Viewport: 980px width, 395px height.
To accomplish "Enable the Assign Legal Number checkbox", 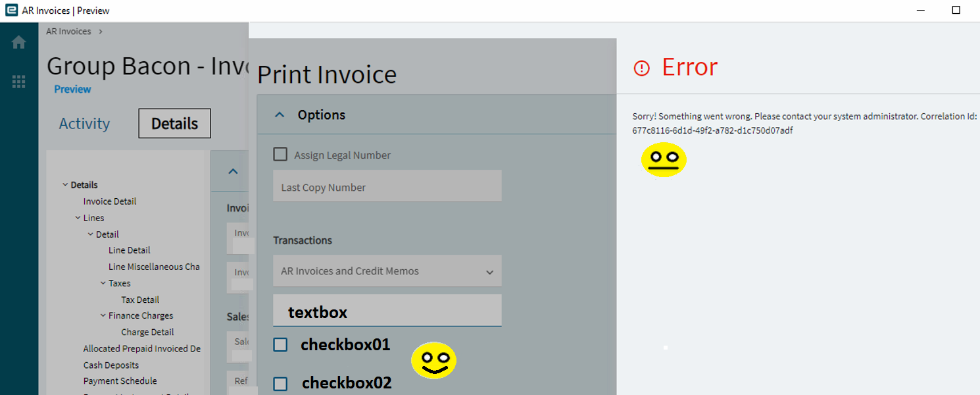I will point(280,153).
